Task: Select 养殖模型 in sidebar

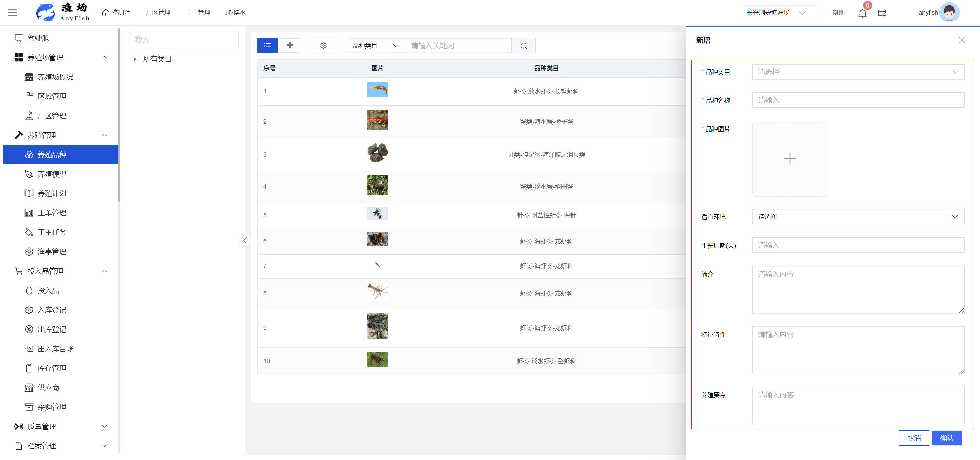Action: tap(52, 174)
